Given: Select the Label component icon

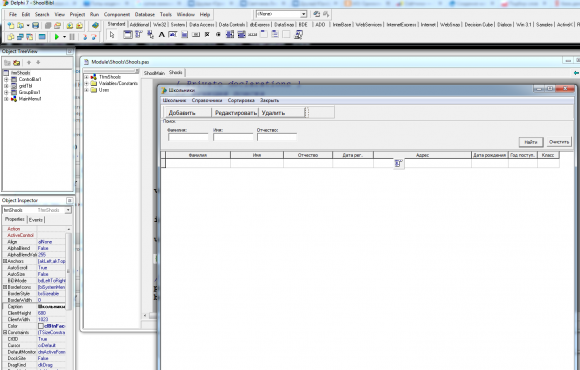Looking at the screenshot, I should [162, 35].
